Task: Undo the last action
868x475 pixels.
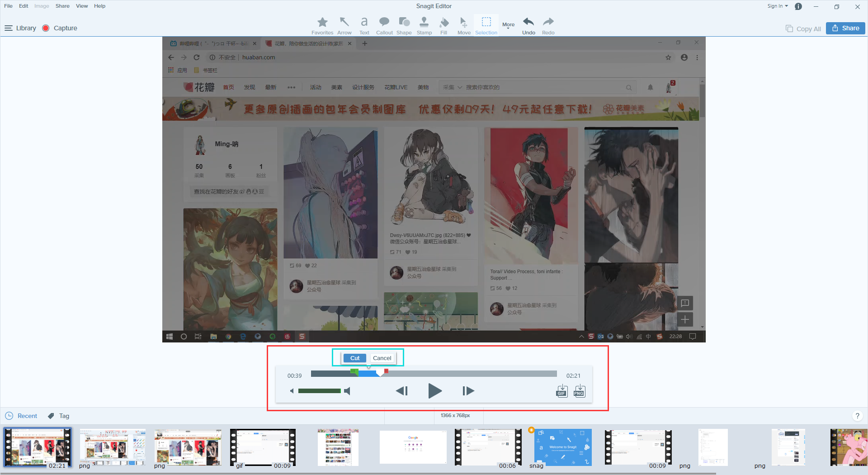Action: [528, 25]
